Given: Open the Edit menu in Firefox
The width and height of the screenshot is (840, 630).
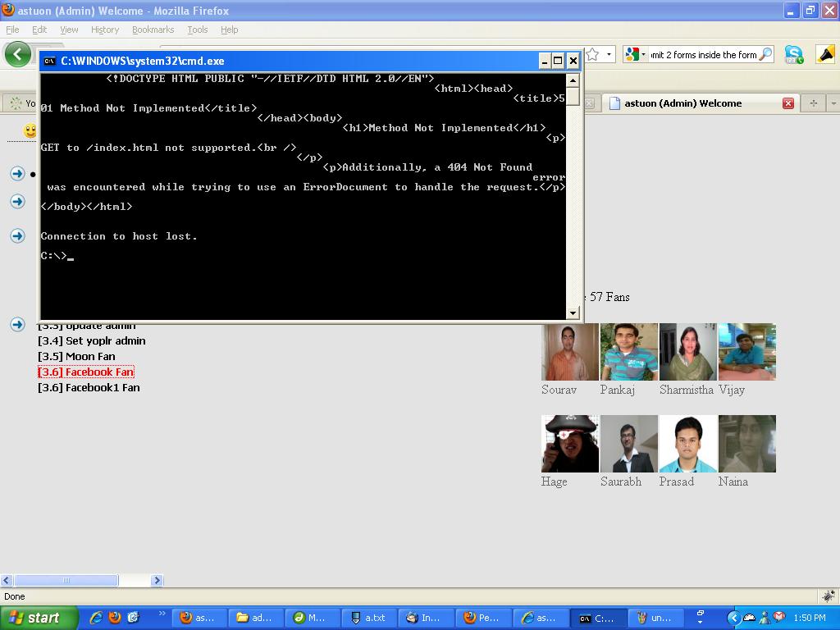Looking at the screenshot, I should click(39, 30).
